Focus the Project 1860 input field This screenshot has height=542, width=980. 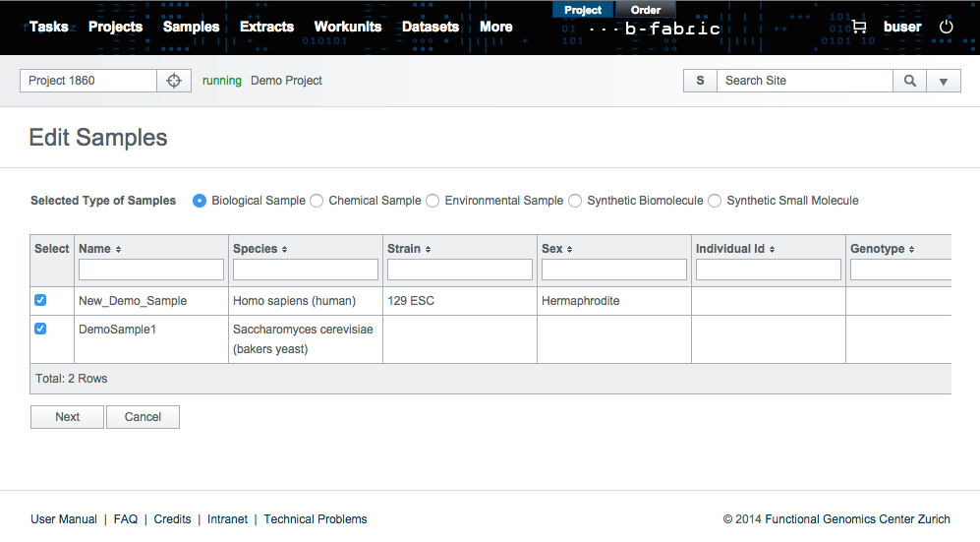click(x=88, y=81)
